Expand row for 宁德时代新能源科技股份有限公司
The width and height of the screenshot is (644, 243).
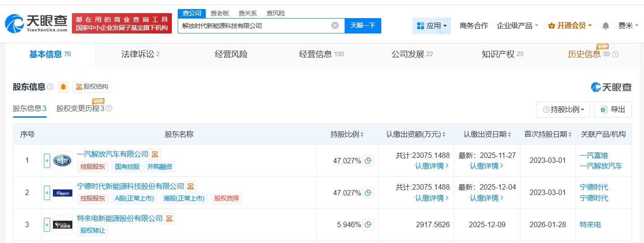pos(47,193)
